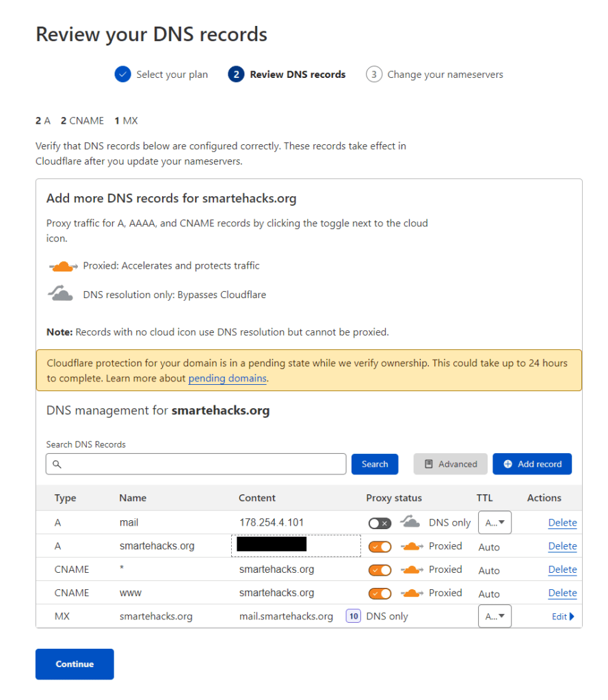The height and width of the screenshot is (700, 608).
Task: Filter by 2 A records count
Action: click(x=43, y=120)
